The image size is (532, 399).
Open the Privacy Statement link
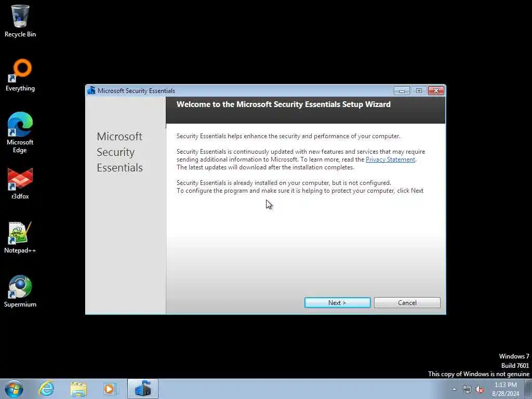point(390,159)
